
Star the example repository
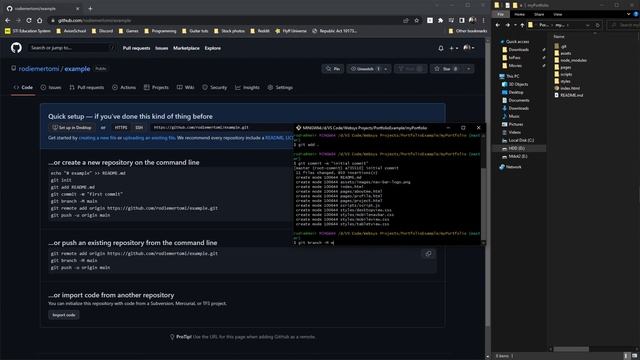[x=446, y=69]
